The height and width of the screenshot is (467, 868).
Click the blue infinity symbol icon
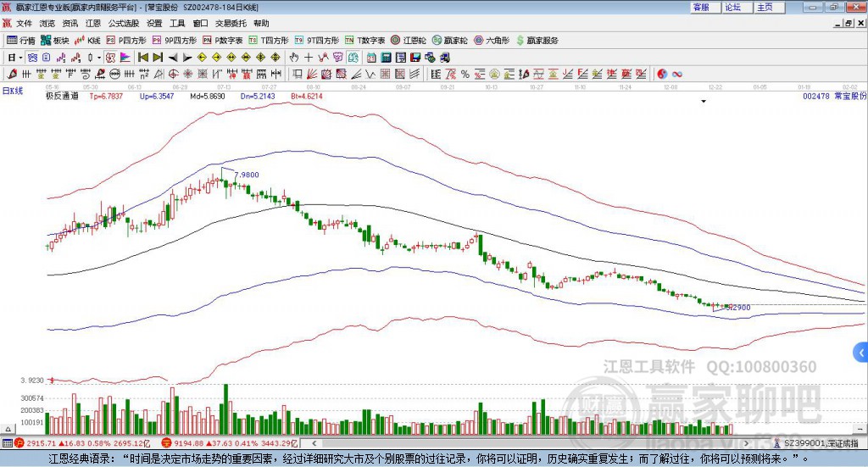pyautogui.click(x=677, y=74)
